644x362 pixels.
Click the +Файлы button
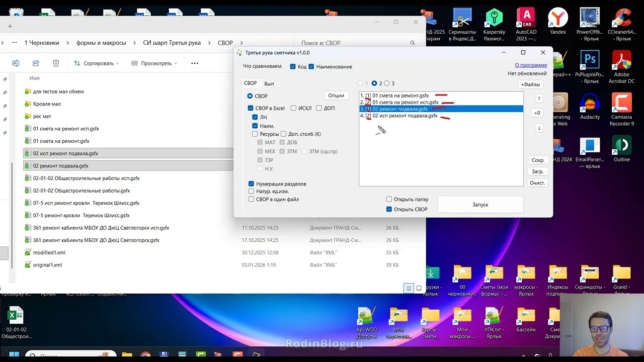(x=530, y=84)
